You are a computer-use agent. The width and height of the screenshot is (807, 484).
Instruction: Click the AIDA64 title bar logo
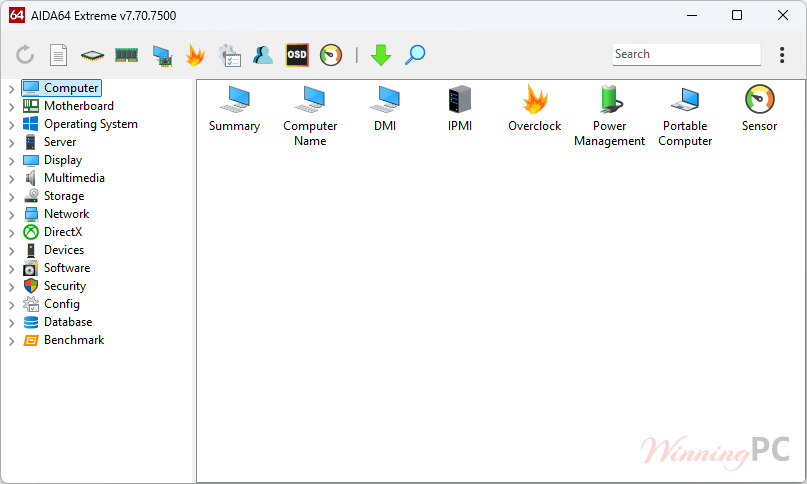coord(17,15)
